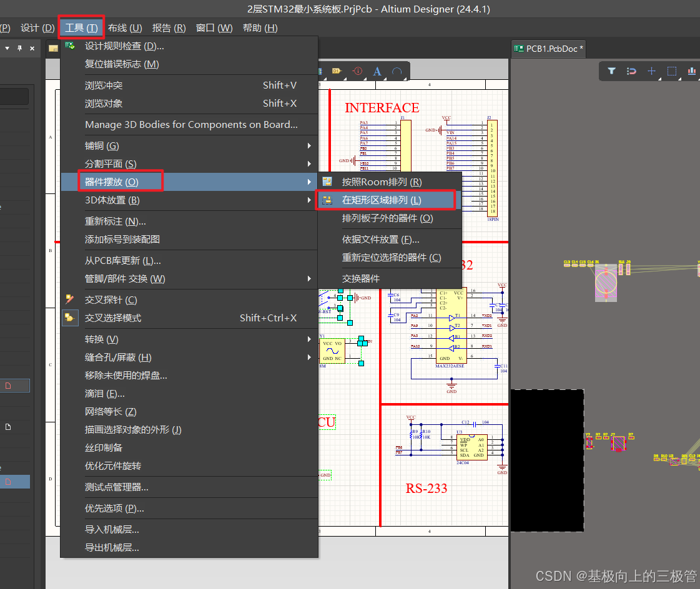The height and width of the screenshot is (589, 700).
Task: Select 依据文件放置 (F)...
Action: click(x=389, y=240)
